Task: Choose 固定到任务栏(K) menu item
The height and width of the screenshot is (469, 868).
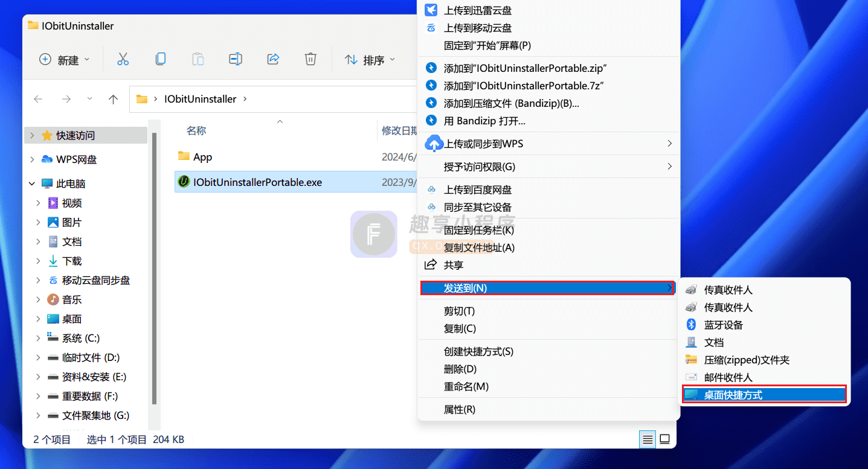Action: coord(548,230)
